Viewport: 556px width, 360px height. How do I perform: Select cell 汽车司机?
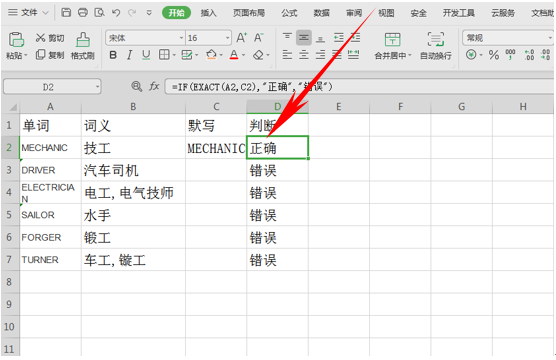(x=133, y=170)
